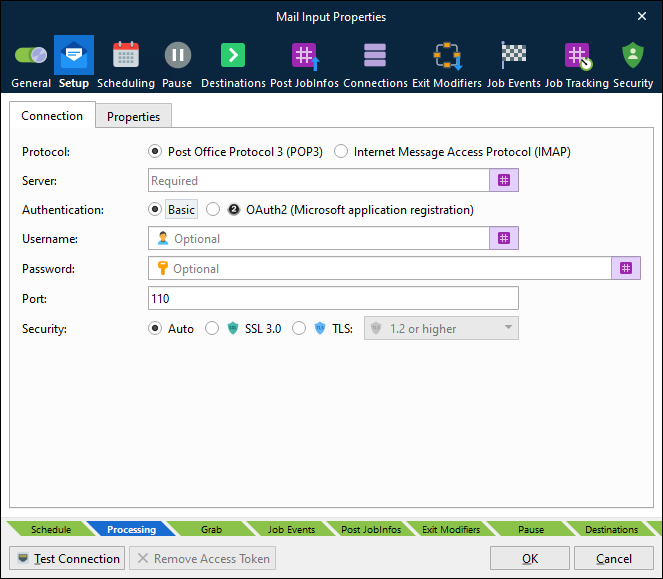The width and height of the screenshot is (663, 579).
Task: Open the Job Tracking icon
Action: click(578, 56)
